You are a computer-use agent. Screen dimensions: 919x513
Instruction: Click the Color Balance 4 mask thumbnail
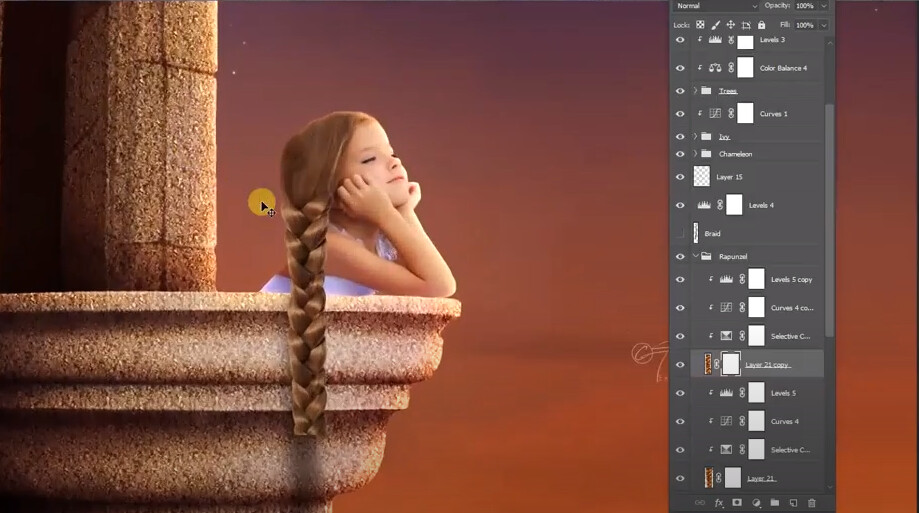745,68
